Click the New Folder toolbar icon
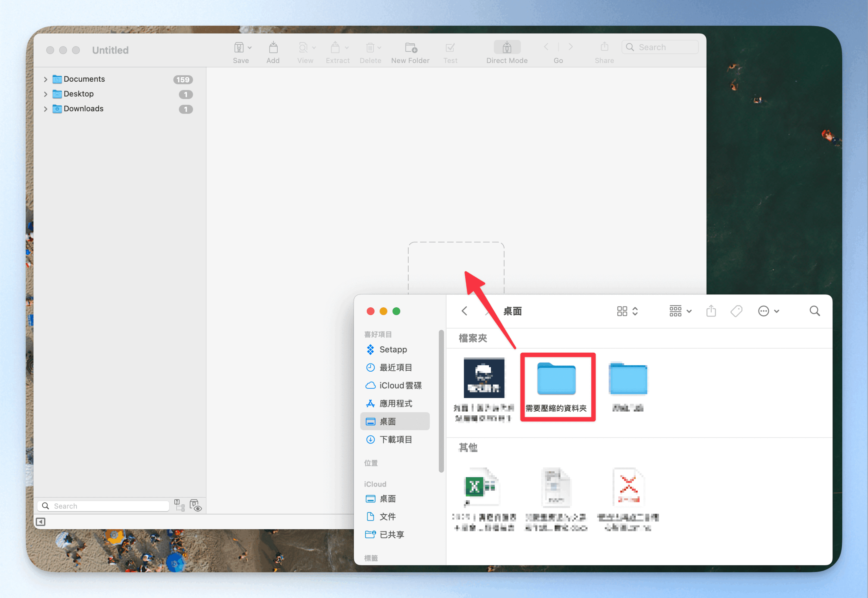The image size is (868, 598). coord(411,48)
